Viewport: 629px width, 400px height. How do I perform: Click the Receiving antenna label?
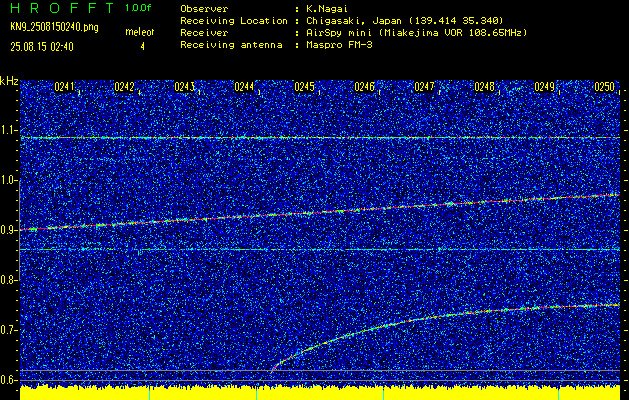point(231,45)
